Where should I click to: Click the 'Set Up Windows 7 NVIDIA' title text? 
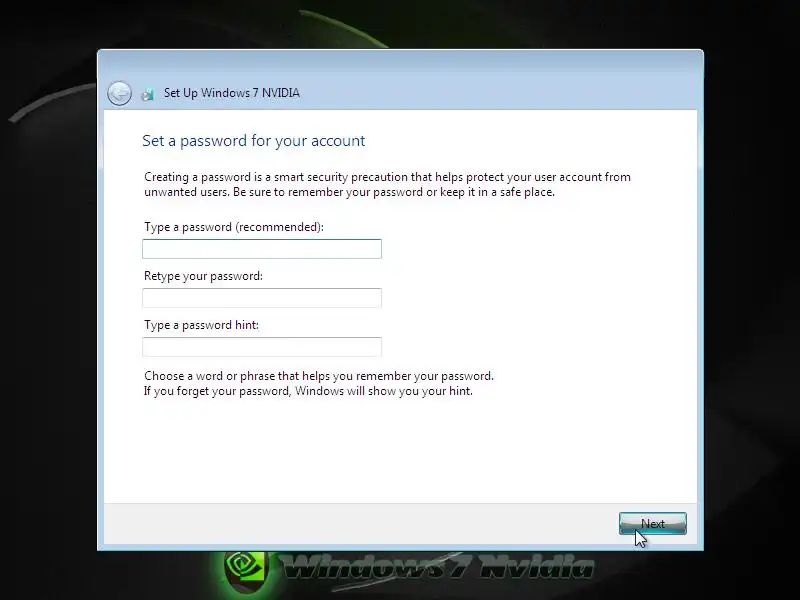(x=232, y=93)
